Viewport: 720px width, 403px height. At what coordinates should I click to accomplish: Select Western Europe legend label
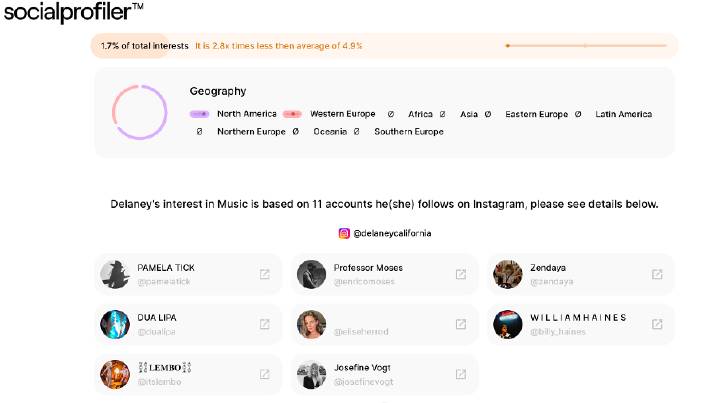(343, 114)
